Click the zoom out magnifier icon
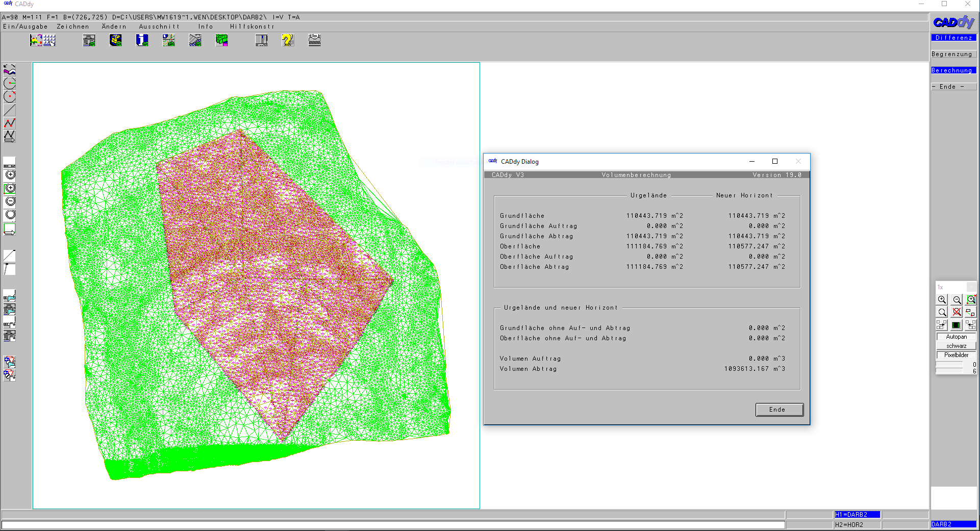The width and height of the screenshot is (980, 531). pyautogui.click(x=957, y=300)
